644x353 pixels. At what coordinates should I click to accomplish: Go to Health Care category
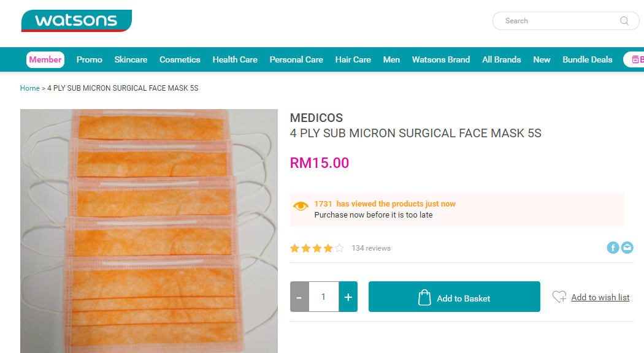pyautogui.click(x=235, y=59)
